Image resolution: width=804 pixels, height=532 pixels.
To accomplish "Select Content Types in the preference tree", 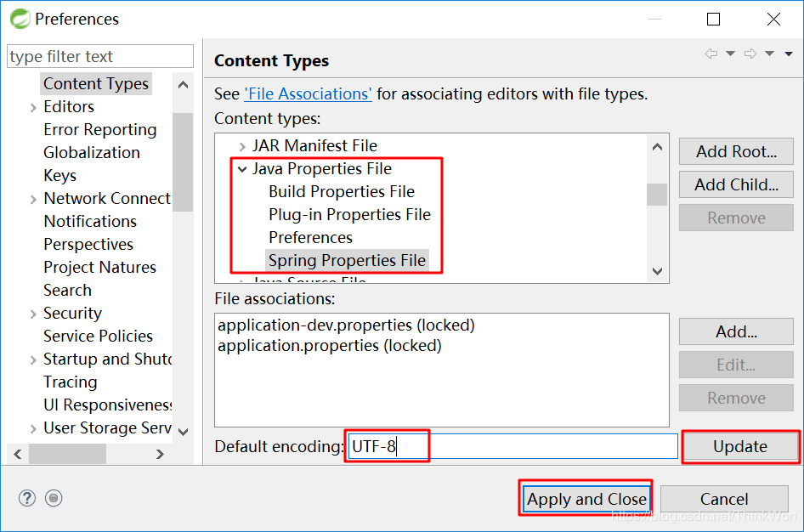I will (96, 83).
